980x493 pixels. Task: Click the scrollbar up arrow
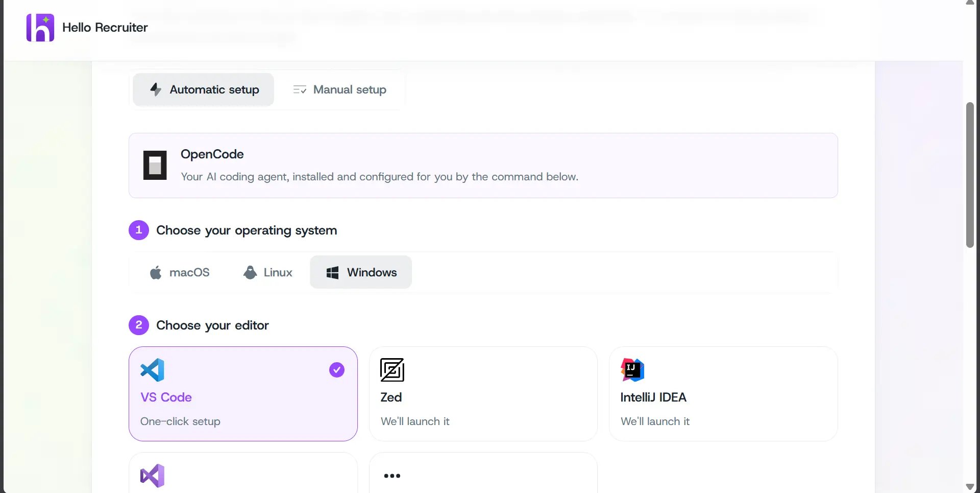pos(970,3)
